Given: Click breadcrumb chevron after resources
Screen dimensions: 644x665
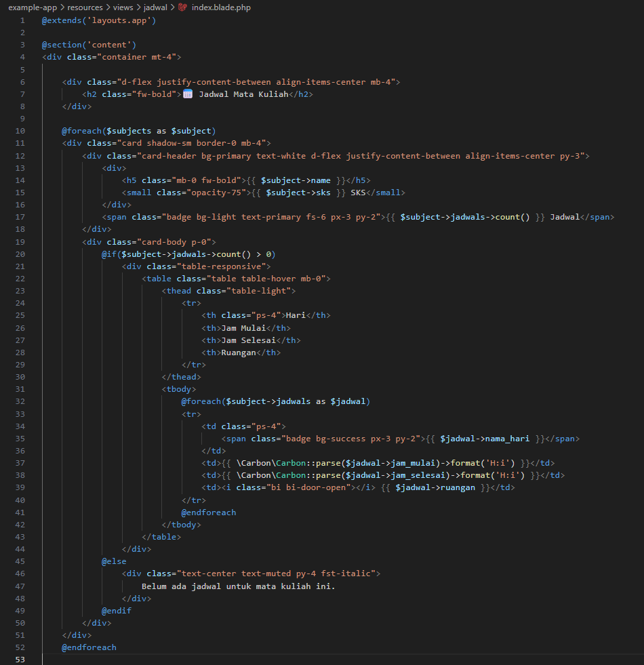Looking at the screenshot, I should [108, 7].
